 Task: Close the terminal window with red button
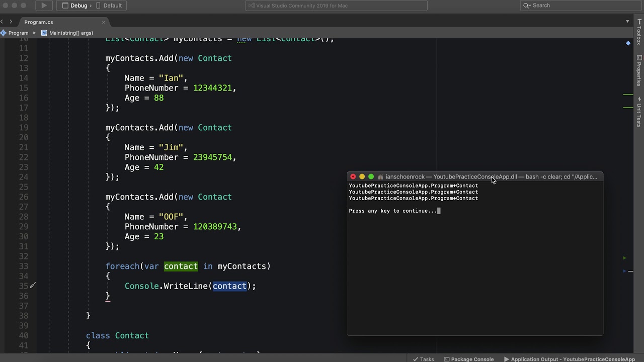coord(353,176)
